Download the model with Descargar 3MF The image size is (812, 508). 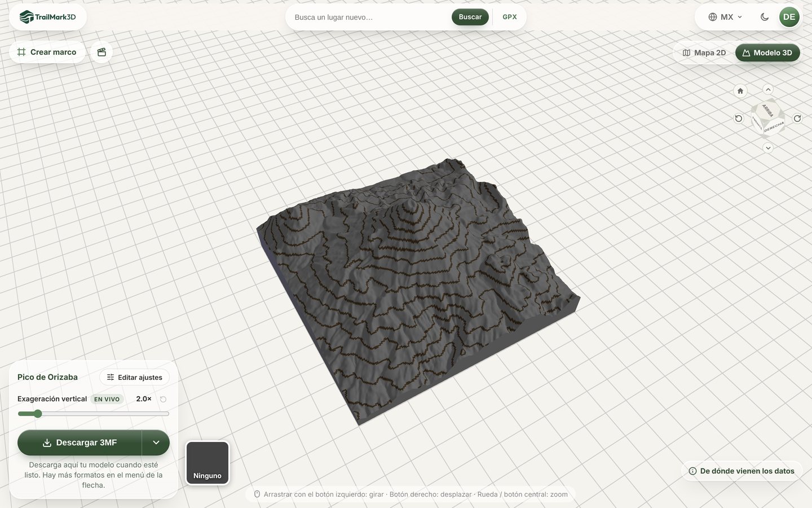point(80,443)
